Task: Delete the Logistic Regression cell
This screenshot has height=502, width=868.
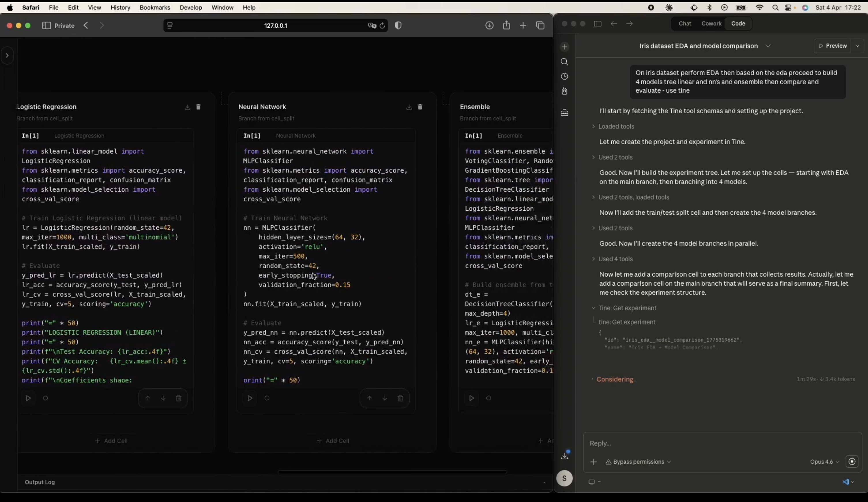Action: click(179, 398)
